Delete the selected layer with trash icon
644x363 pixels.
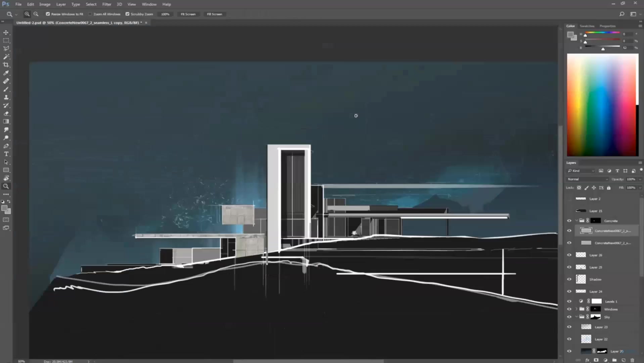pyautogui.click(x=633, y=360)
